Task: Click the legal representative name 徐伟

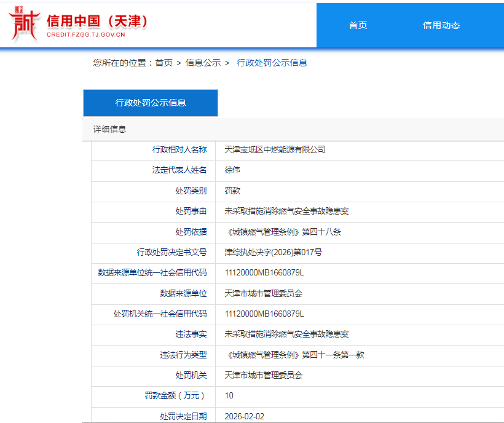Action: pyautogui.click(x=232, y=170)
